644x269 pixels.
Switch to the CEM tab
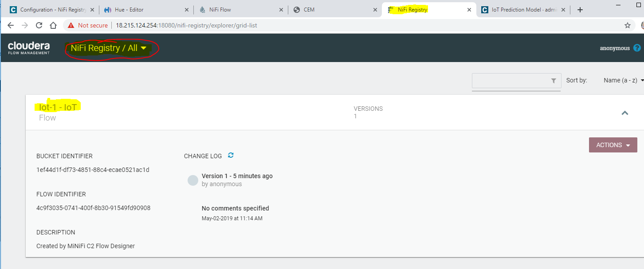pos(335,10)
